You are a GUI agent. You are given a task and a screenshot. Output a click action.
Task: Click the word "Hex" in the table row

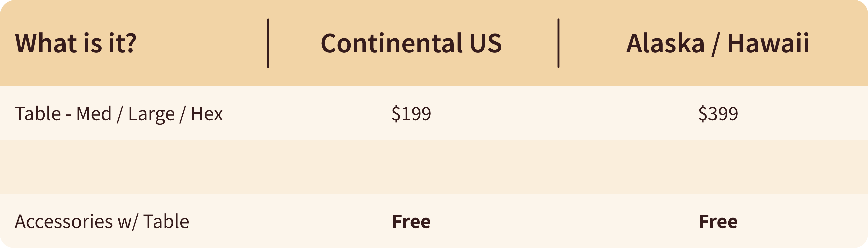[206, 114]
